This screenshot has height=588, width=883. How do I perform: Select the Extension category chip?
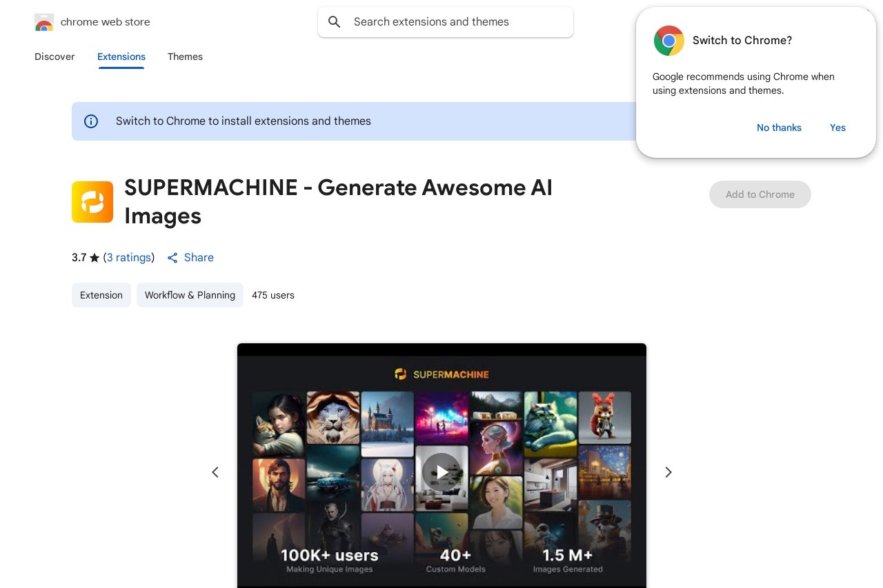point(101,295)
